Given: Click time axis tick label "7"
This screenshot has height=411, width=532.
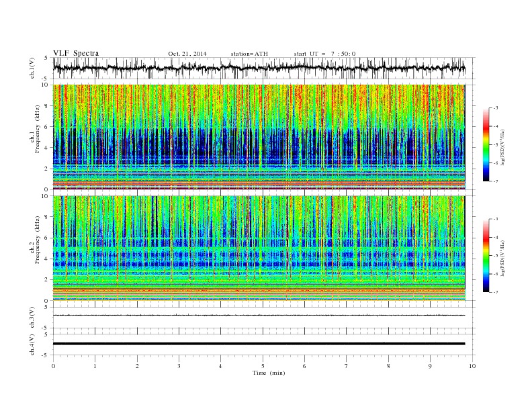Looking at the screenshot, I should point(347,366).
